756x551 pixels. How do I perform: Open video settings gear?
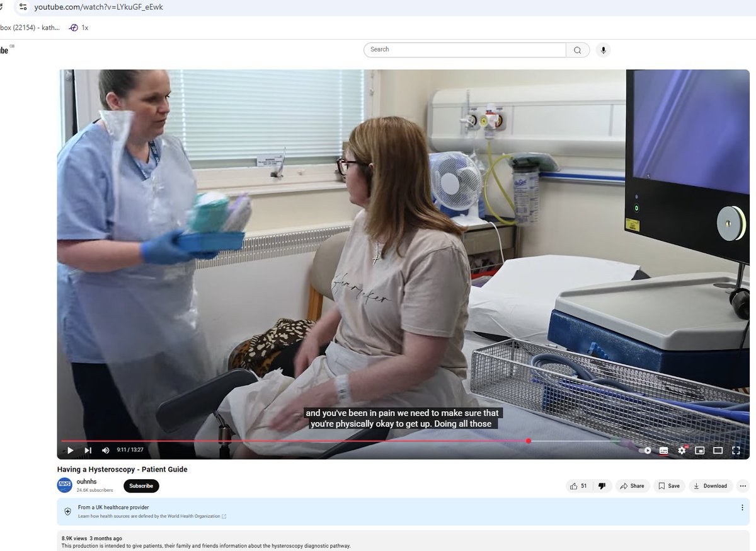(682, 450)
